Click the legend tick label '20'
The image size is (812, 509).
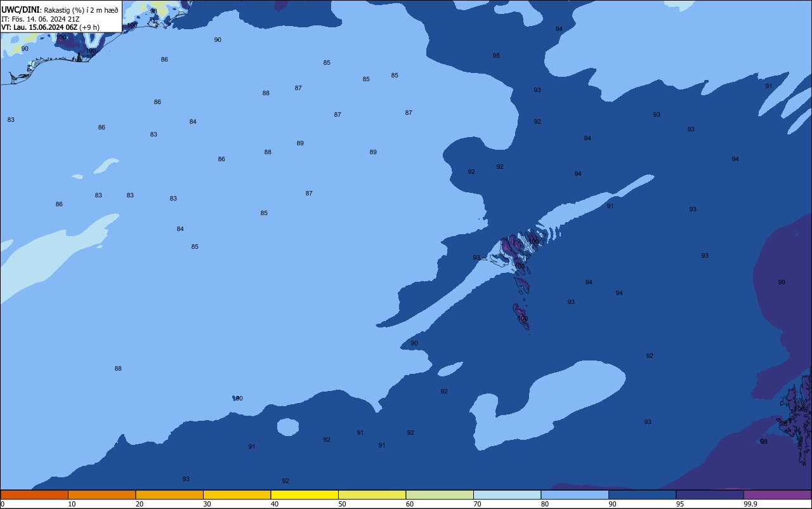point(139,504)
